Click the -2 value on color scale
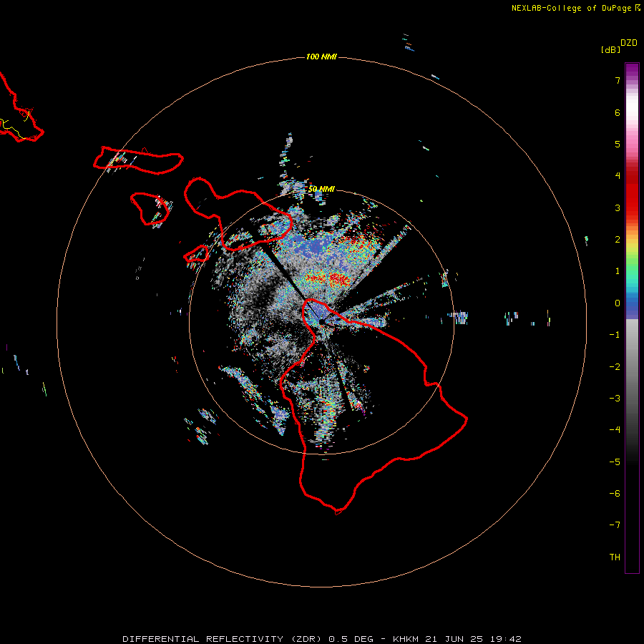 615,367
